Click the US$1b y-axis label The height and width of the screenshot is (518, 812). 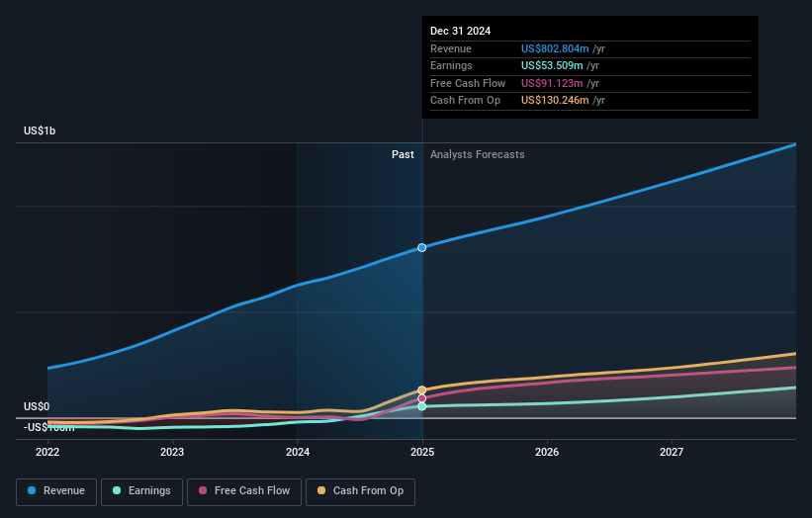[40, 130]
